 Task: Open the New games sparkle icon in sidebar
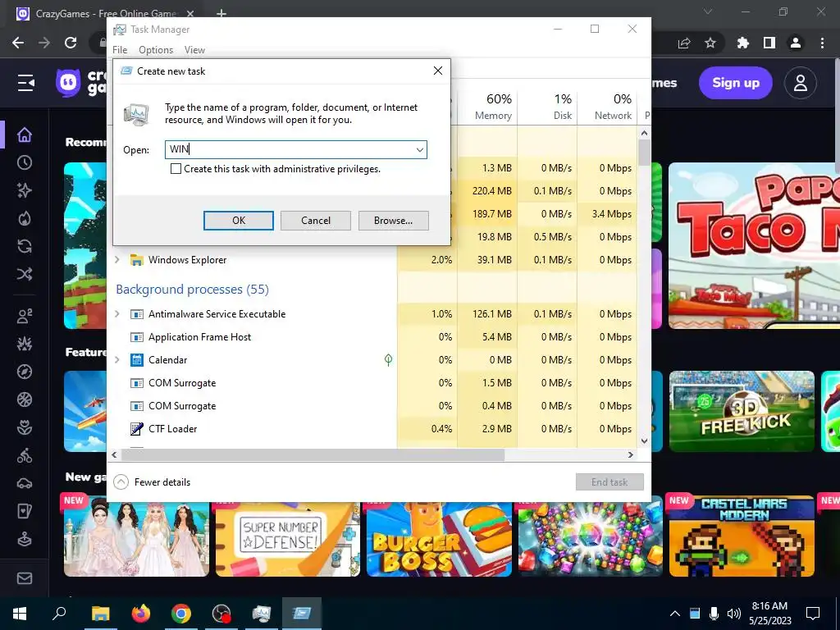(25, 190)
